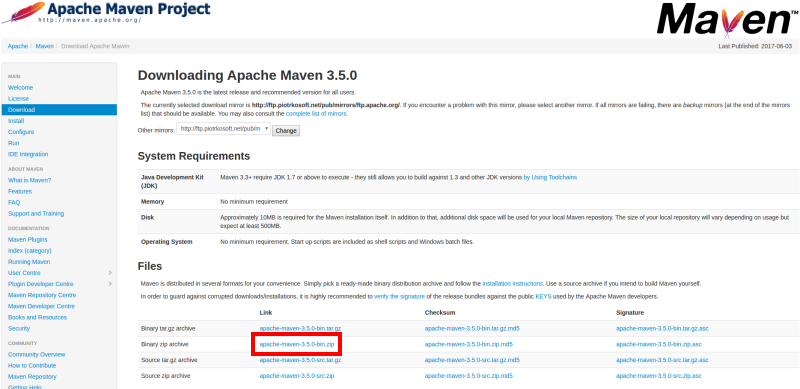
Task: Open Support and Training link
Action: (x=36, y=214)
